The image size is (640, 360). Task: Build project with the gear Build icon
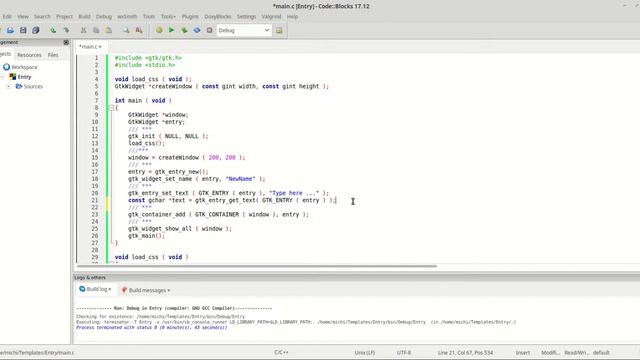[x=159, y=30]
